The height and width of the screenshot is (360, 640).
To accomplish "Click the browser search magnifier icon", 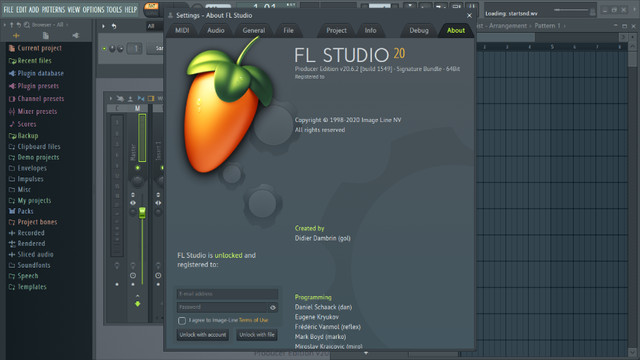I will (27, 25).
